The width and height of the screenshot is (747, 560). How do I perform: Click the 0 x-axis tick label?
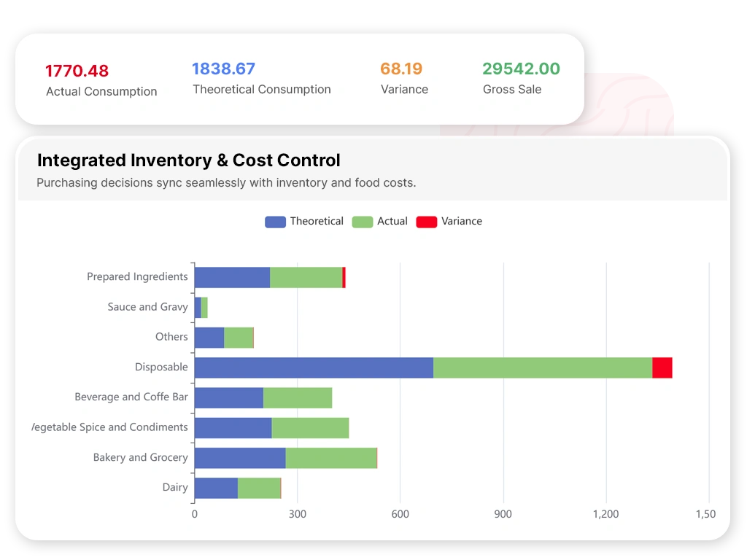tap(194, 514)
